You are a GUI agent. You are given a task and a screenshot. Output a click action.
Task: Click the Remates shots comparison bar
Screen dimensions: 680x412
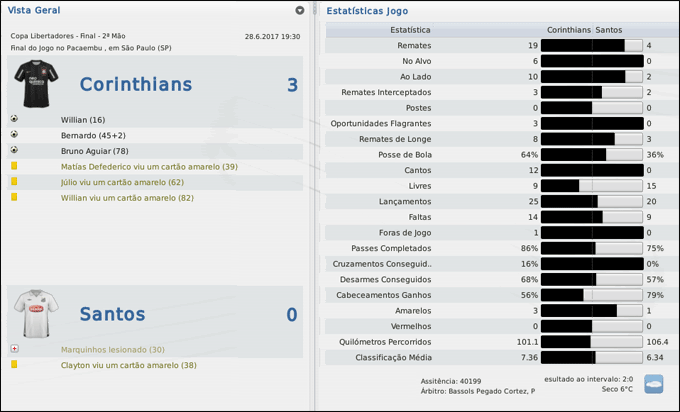pyautogui.click(x=592, y=46)
